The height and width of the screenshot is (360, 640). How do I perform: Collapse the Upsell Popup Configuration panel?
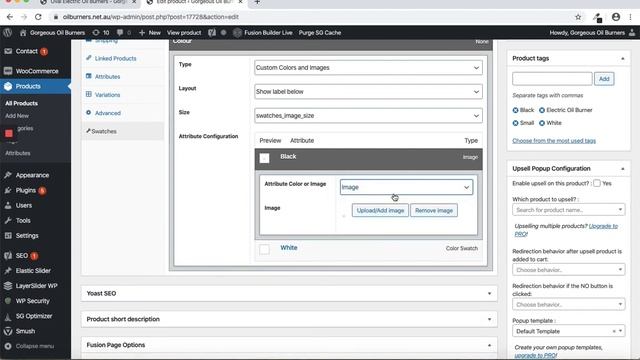[622, 169]
